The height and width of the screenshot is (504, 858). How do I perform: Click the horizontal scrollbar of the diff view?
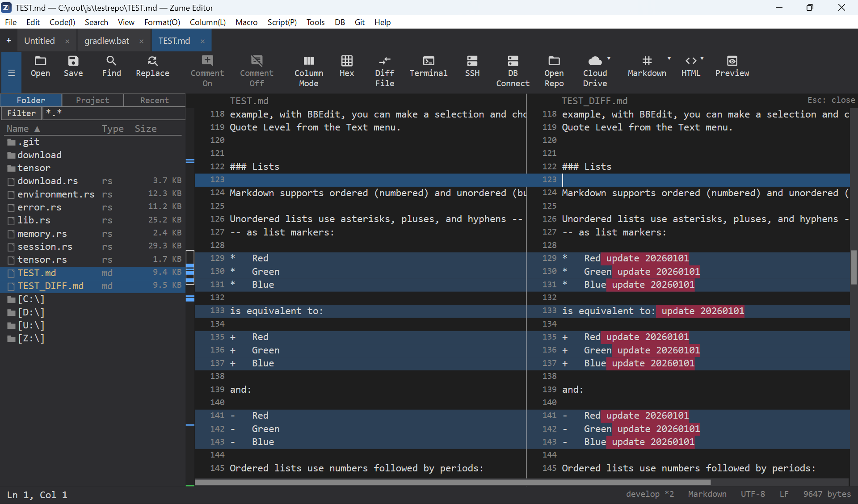[453, 483]
